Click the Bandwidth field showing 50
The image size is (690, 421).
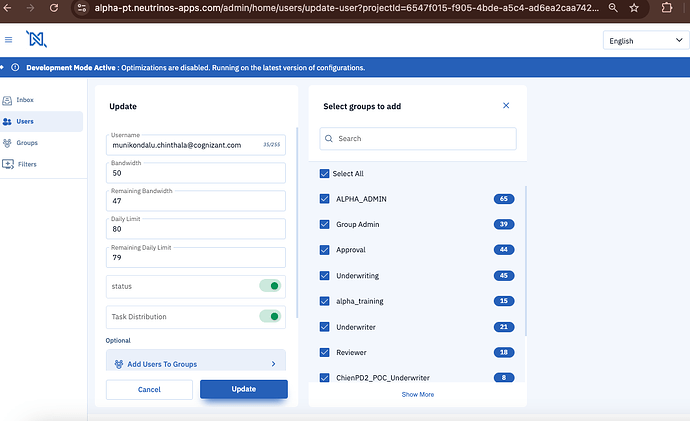[x=196, y=173]
